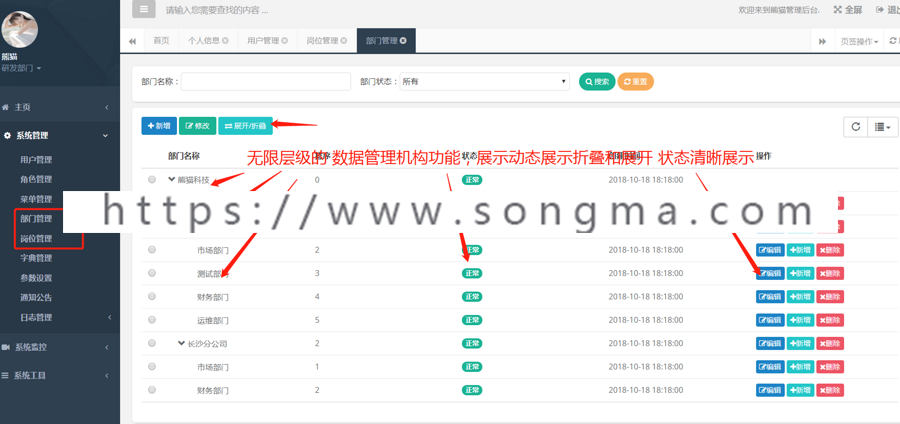Click 新增 in the last 财务部门 row
The height and width of the screenshot is (424, 900).
(800, 390)
